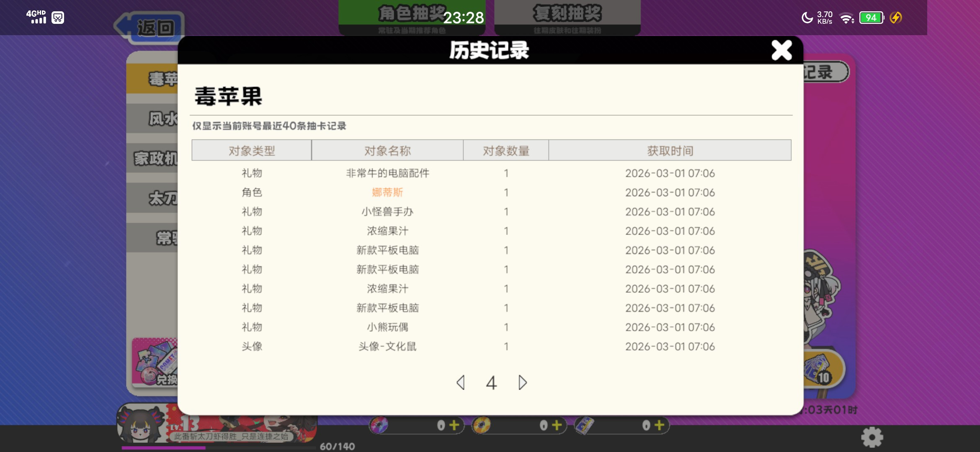
Task: Tap the screenshot app status icon
Action: pos(58,18)
